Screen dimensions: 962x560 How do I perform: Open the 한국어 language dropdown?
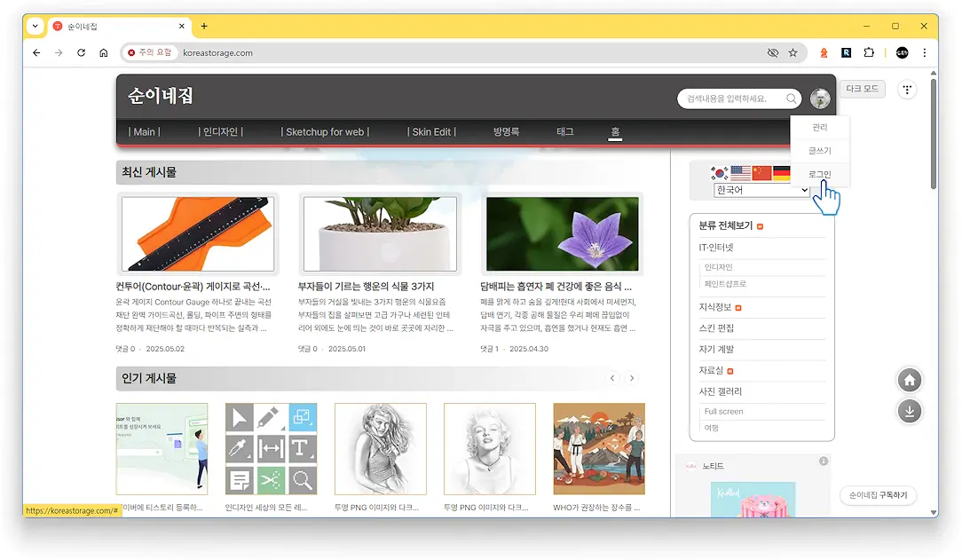click(759, 189)
